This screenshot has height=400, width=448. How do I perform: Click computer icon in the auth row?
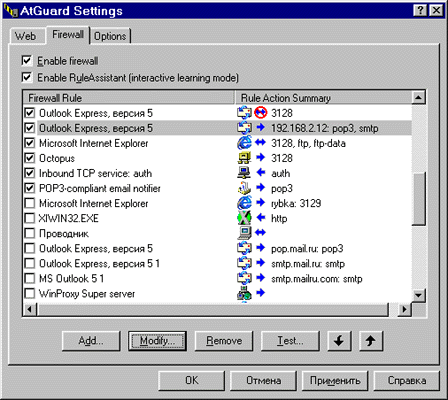[244, 173]
